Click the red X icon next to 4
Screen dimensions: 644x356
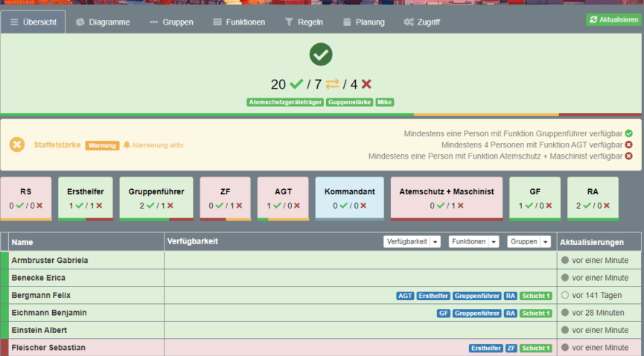coord(366,84)
